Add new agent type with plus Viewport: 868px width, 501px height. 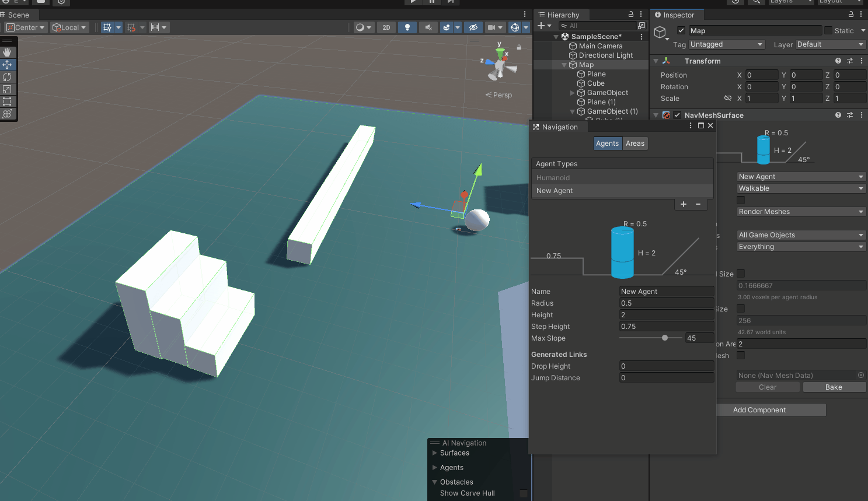pyautogui.click(x=684, y=204)
